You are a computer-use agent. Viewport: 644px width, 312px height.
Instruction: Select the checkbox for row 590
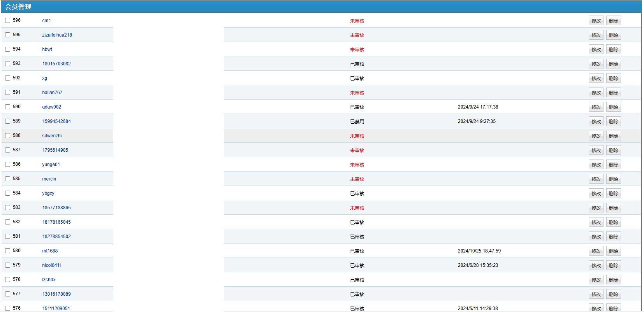7,107
